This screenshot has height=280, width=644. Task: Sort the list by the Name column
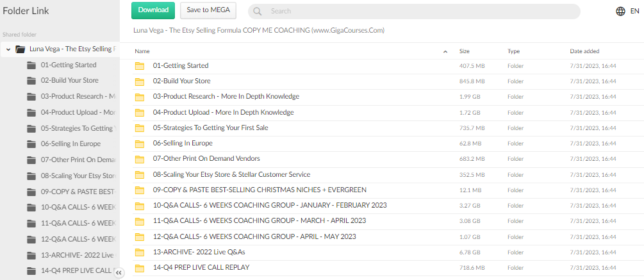click(x=142, y=51)
